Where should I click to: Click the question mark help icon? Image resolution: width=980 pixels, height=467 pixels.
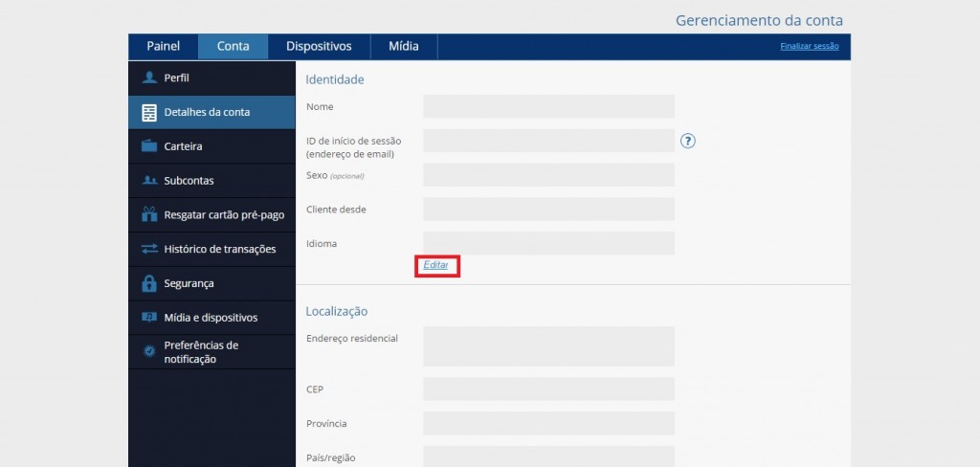(687, 141)
